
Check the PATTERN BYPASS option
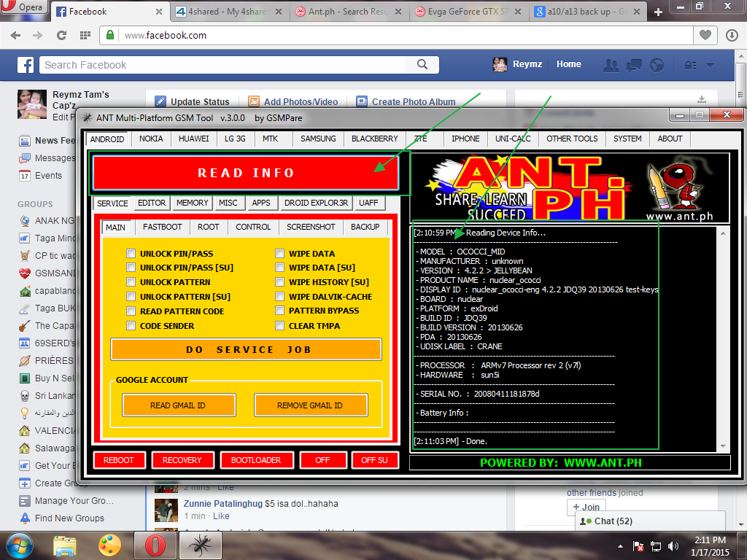point(280,311)
